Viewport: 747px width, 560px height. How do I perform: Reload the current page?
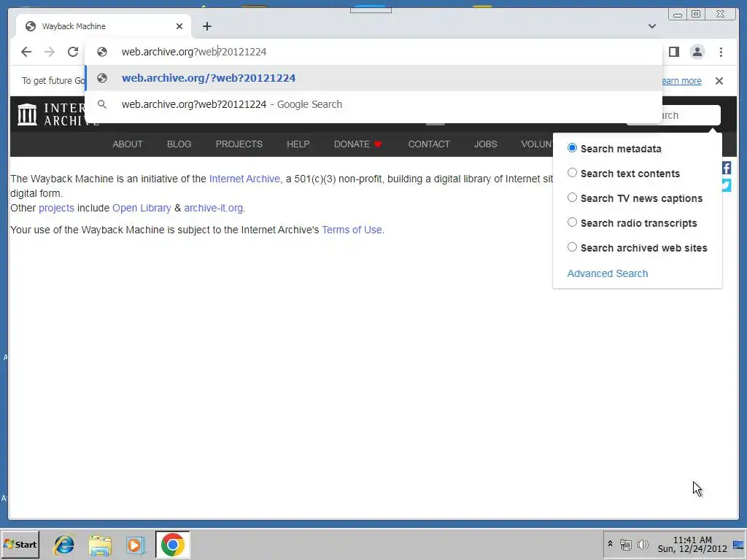pyautogui.click(x=73, y=52)
